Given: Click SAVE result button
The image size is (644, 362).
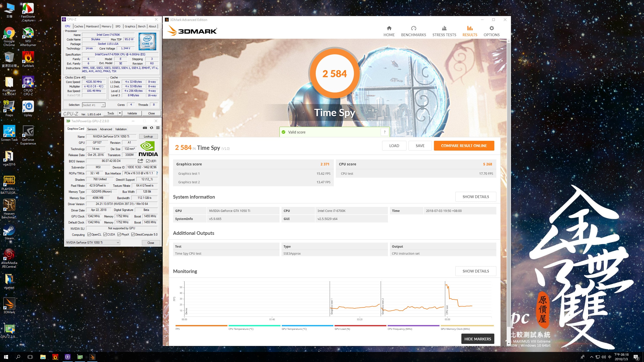Looking at the screenshot, I should [420, 146].
